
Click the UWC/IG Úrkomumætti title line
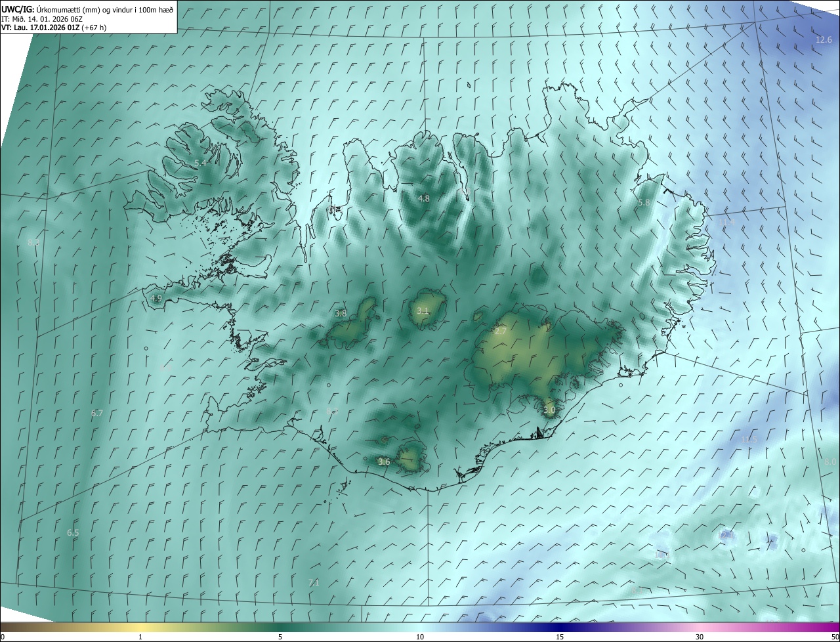[x=87, y=9]
